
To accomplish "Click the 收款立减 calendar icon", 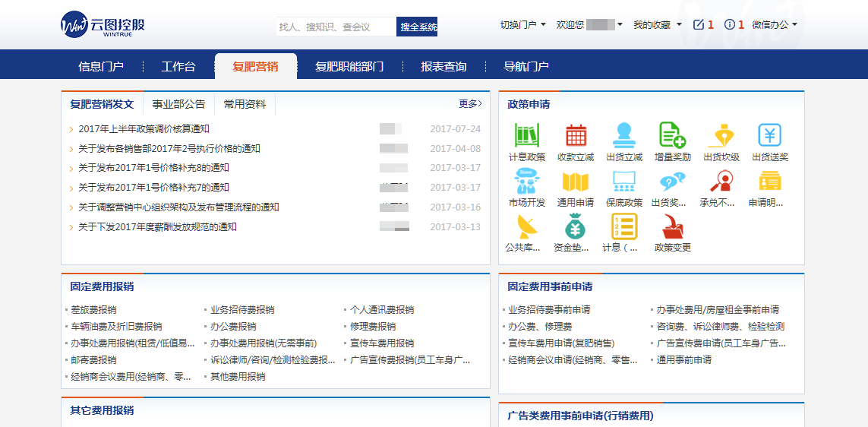I will 576,136.
